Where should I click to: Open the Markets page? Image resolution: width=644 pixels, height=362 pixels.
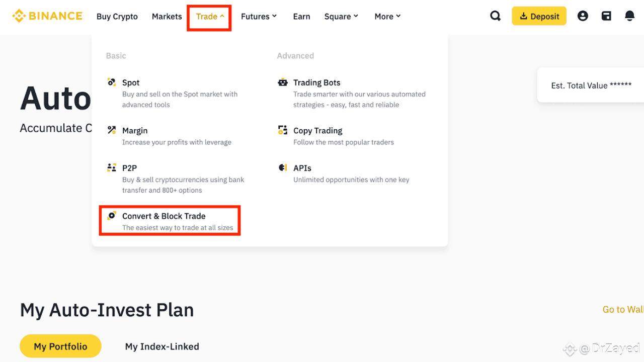[x=167, y=16]
